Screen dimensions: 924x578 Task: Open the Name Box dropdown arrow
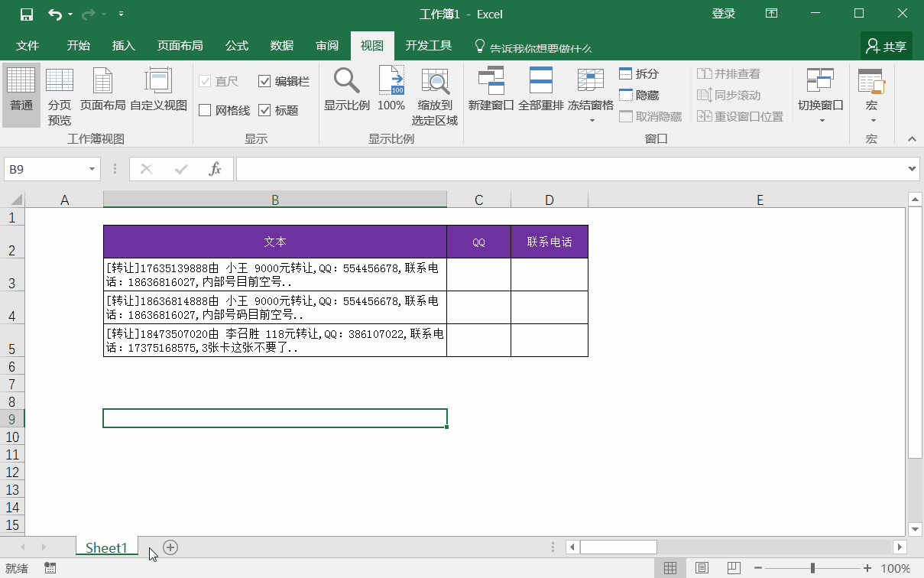[92, 169]
